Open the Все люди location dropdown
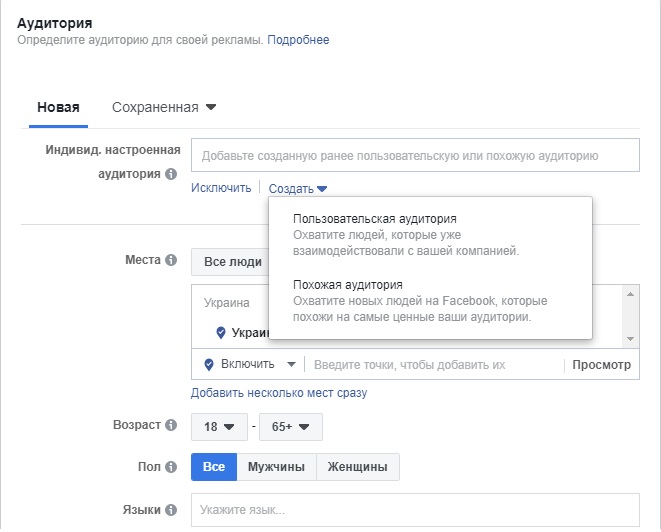The height and width of the screenshot is (532, 661). pos(230,262)
